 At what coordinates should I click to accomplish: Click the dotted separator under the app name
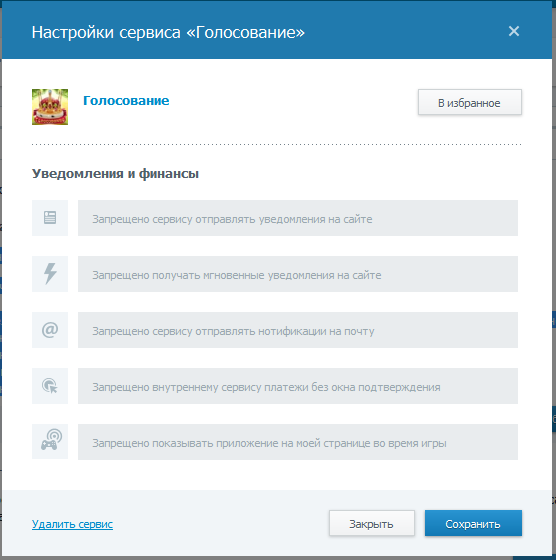[x=277, y=144]
